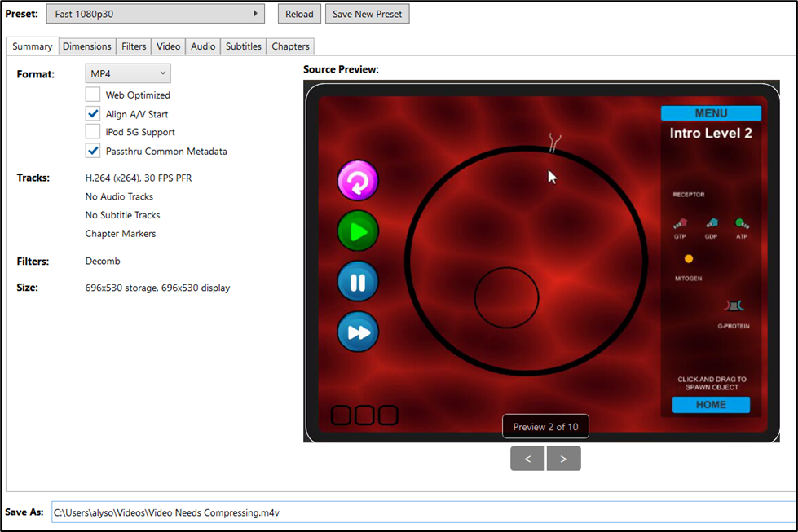Click Save New Preset
The height and width of the screenshot is (532, 798).
(x=367, y=13)
